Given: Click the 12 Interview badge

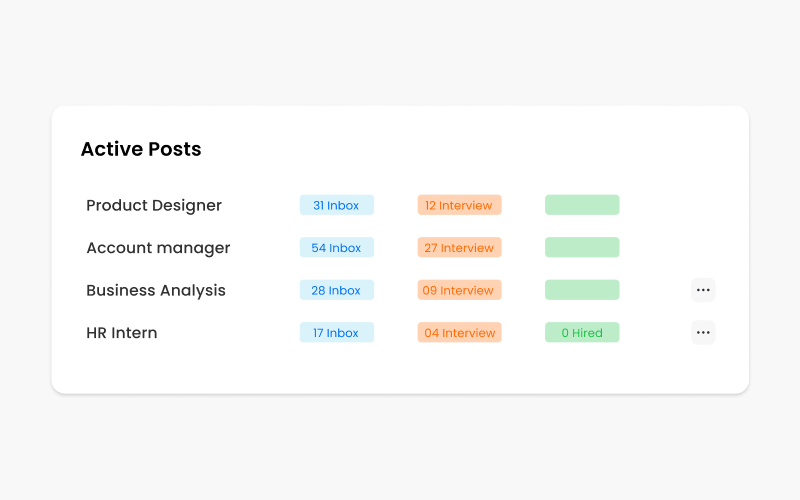Looking at the screenshot, I should point(459,205).
